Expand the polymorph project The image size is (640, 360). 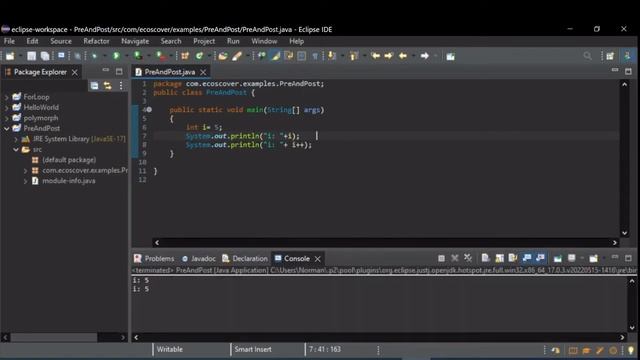click(x=7, y=118)
